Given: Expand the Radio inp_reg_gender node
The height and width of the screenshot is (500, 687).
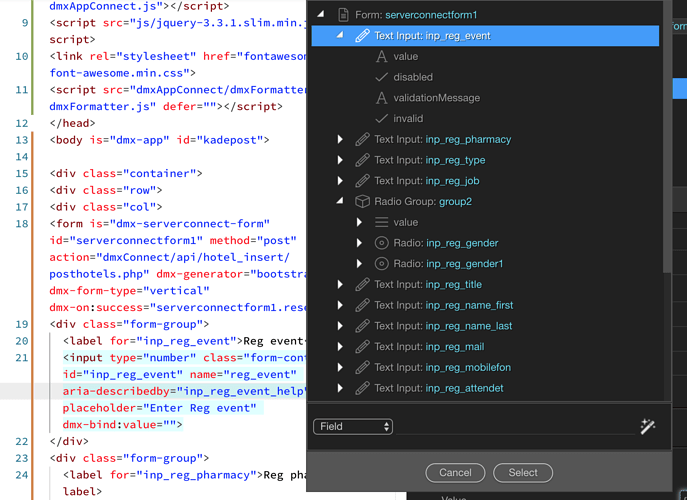Looking at the screenshot, I should point(359,243).
